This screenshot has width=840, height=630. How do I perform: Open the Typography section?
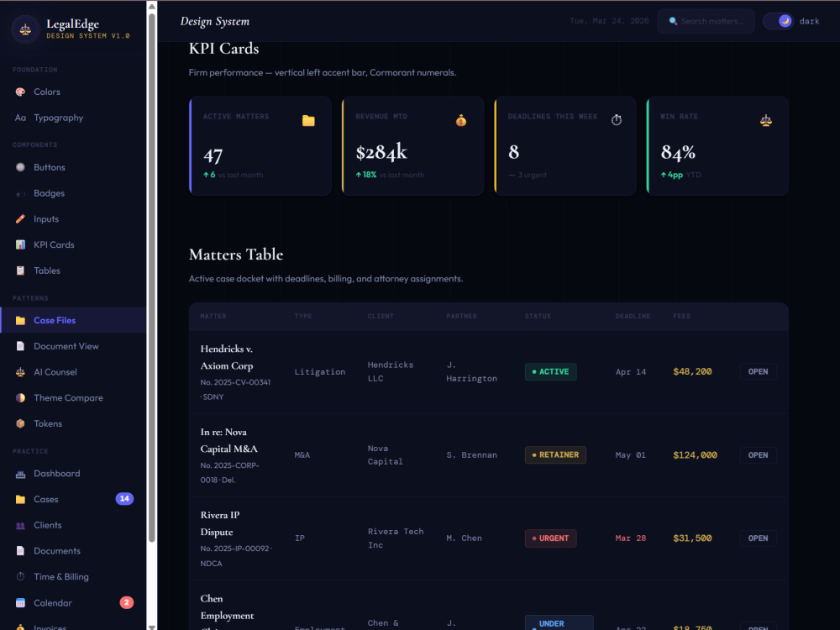pos(73,118)
